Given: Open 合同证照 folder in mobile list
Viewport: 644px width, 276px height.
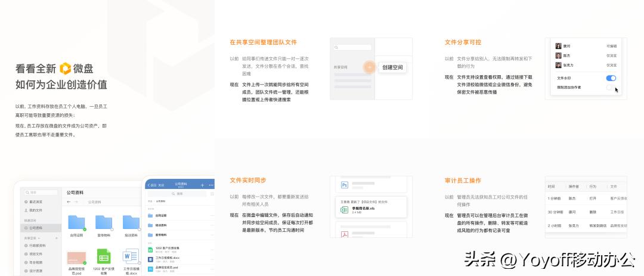Looking at the screenshot, I should point(181,215).
